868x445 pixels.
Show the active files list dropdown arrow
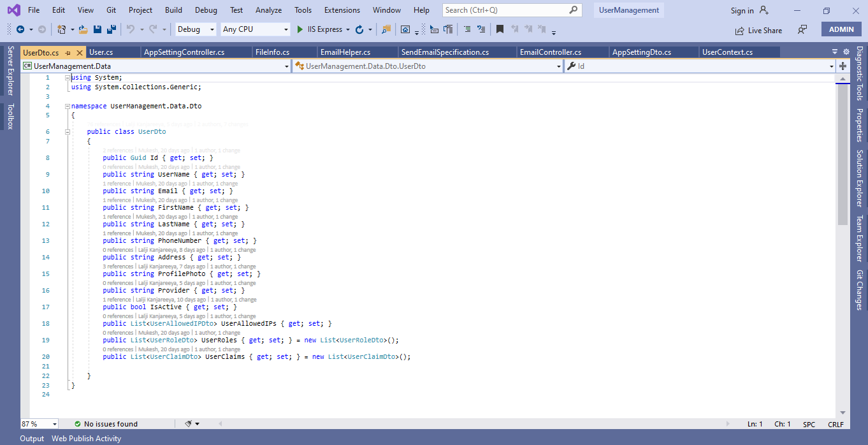pos(835,52)
